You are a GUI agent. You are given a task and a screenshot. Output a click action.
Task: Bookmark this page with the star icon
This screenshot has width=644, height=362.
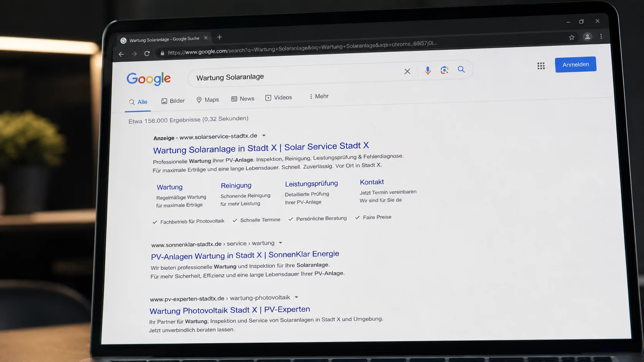[572, 37]
